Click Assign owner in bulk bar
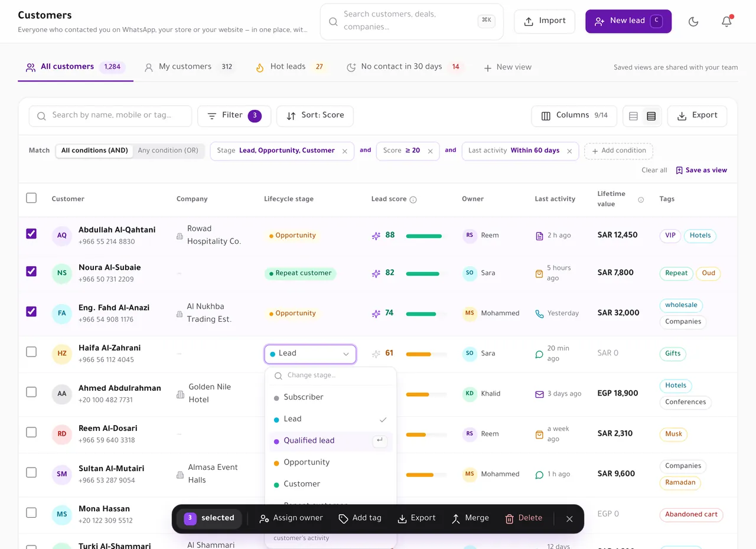756x549 pixels. [291, 518]
